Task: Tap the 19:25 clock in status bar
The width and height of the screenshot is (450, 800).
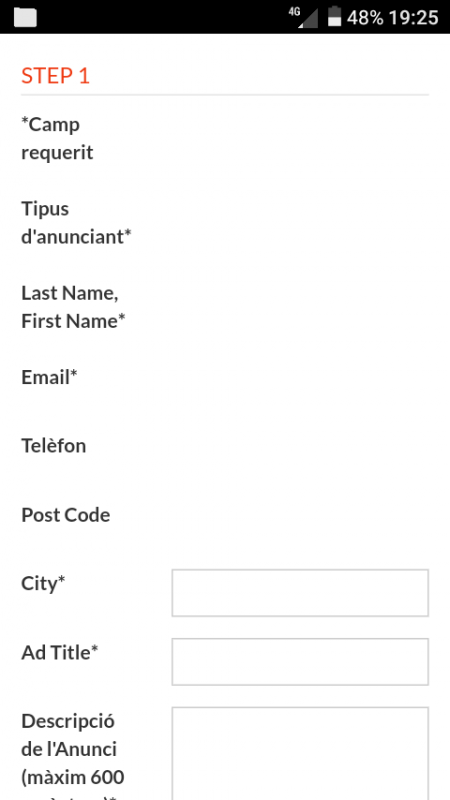Action: 413,17
